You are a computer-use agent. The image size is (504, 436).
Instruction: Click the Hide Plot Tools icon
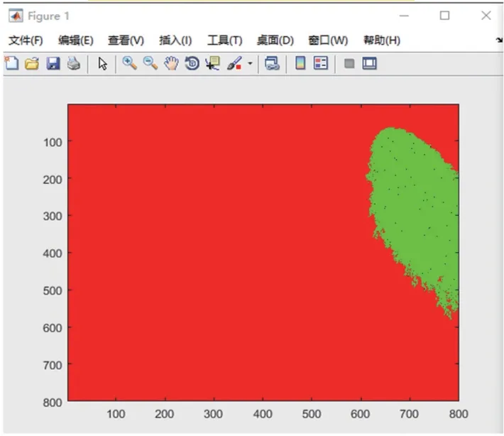click(349, 63)
